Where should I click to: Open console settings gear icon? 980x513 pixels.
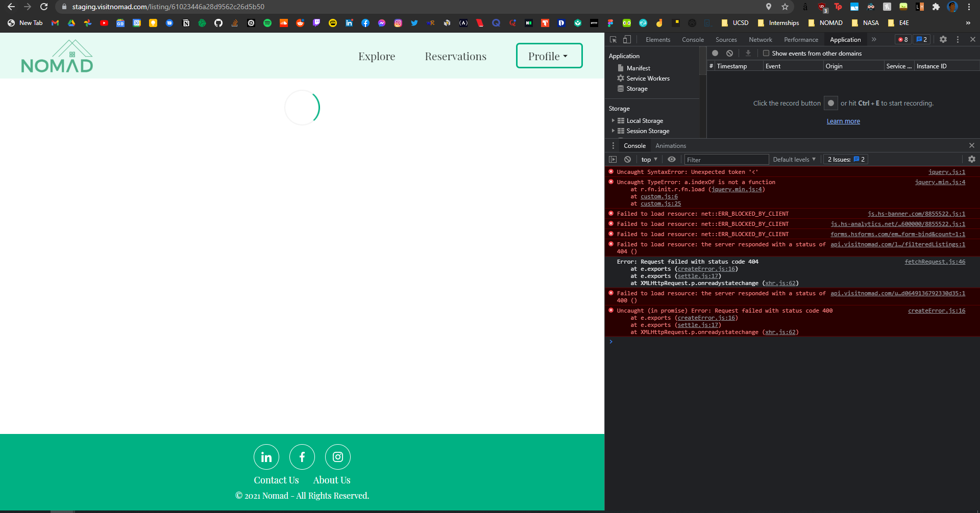(x=972, y=160)
